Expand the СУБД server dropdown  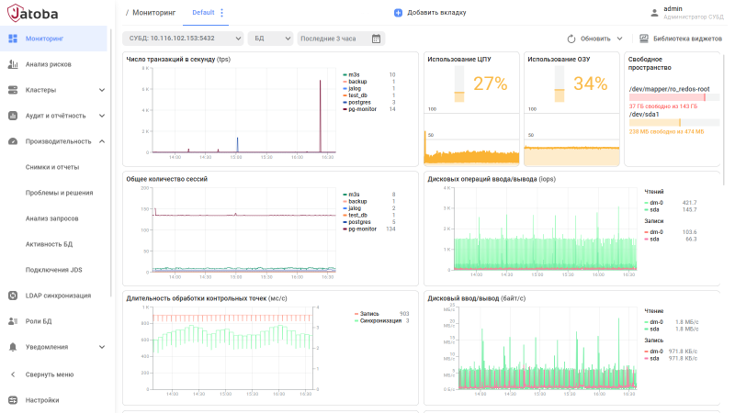(183, 38)
